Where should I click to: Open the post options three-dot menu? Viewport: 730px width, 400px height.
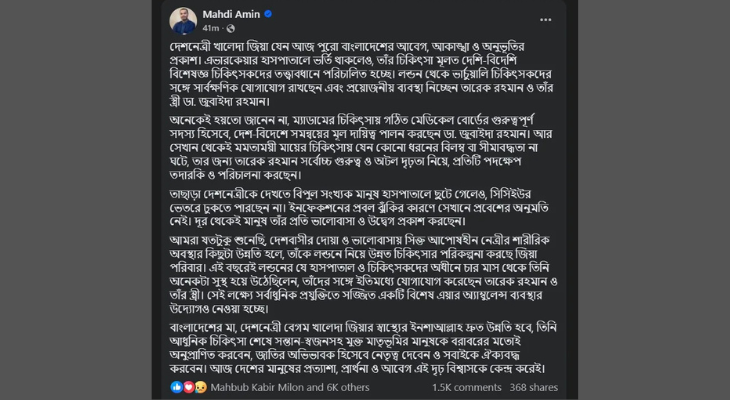pyautogui.click(x=544, y=19)
